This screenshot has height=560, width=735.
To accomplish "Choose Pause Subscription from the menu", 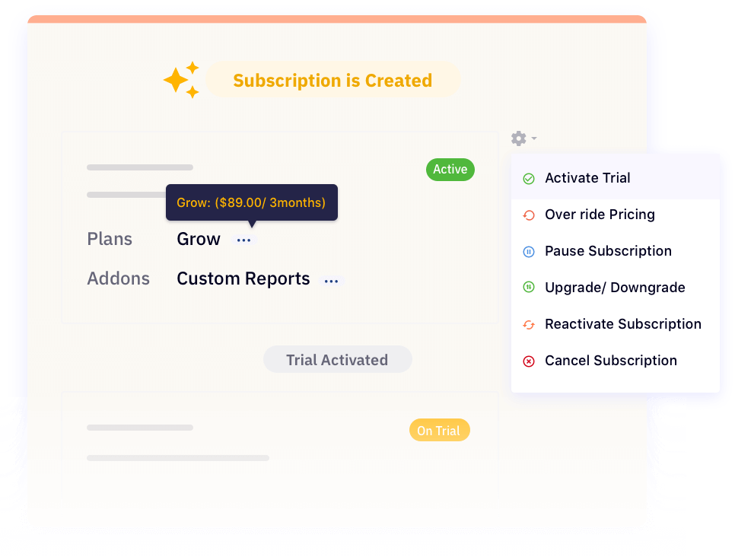I will [x=608, y=251].
